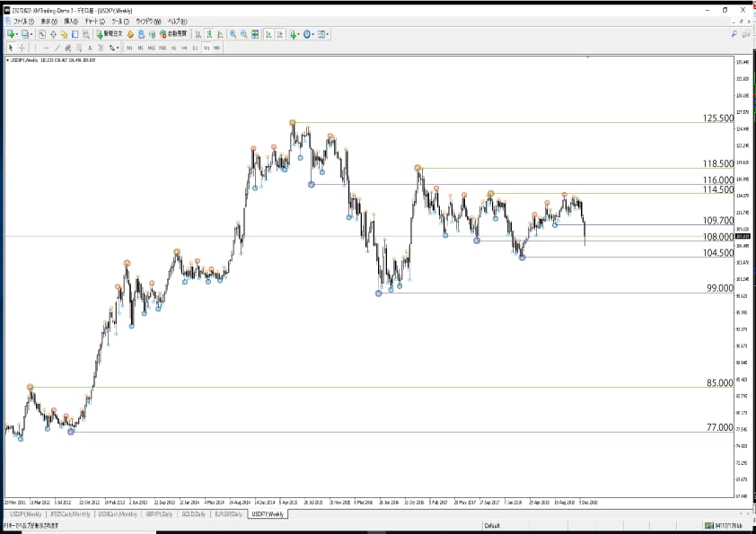Click the AutoTrading button
756x534 pixels.
pos(173,34)
